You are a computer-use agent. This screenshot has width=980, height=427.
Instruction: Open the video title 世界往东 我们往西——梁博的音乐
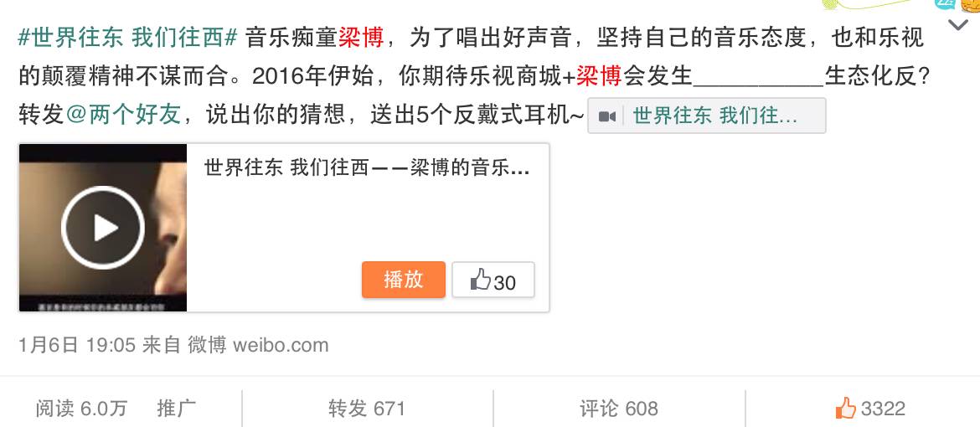(x=367, y=168)
